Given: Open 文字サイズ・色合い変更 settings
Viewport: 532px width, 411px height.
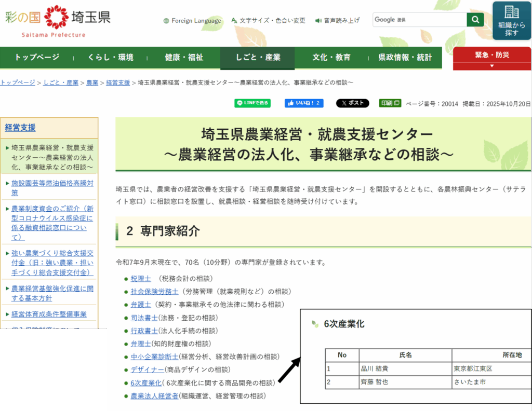Looking at the screenshot, I should pyautogui.click(x=268, y=21).
